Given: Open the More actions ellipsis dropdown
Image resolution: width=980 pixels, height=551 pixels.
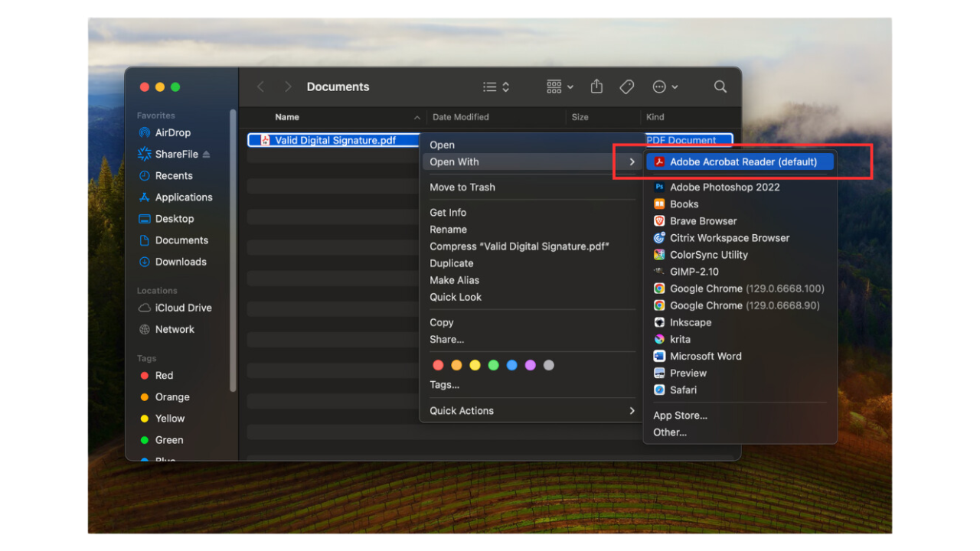Looking at the screenshot, I should (x=665, y=86).
